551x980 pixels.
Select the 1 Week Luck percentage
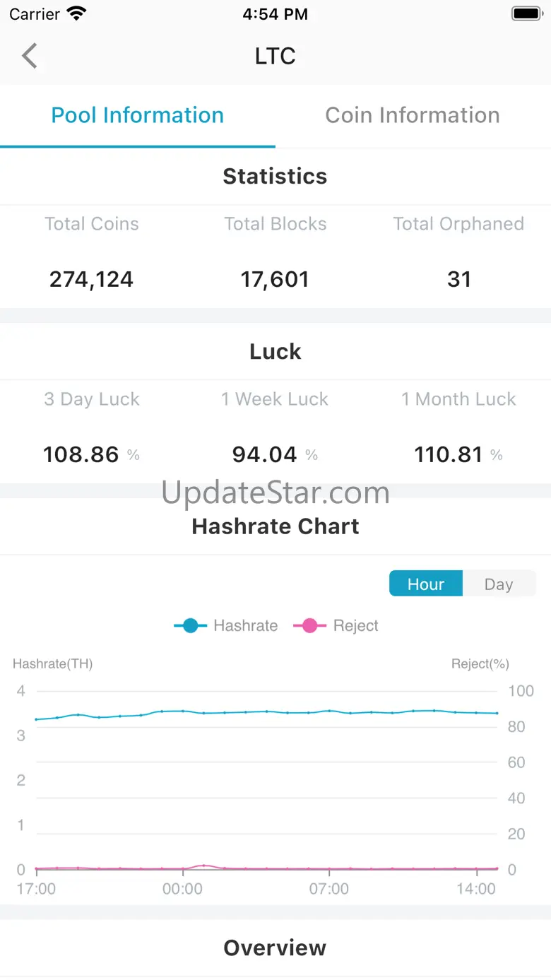(265, 454)
